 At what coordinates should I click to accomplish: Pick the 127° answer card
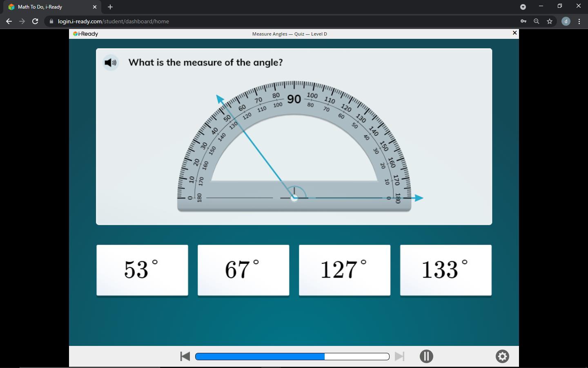coord(345,270)
